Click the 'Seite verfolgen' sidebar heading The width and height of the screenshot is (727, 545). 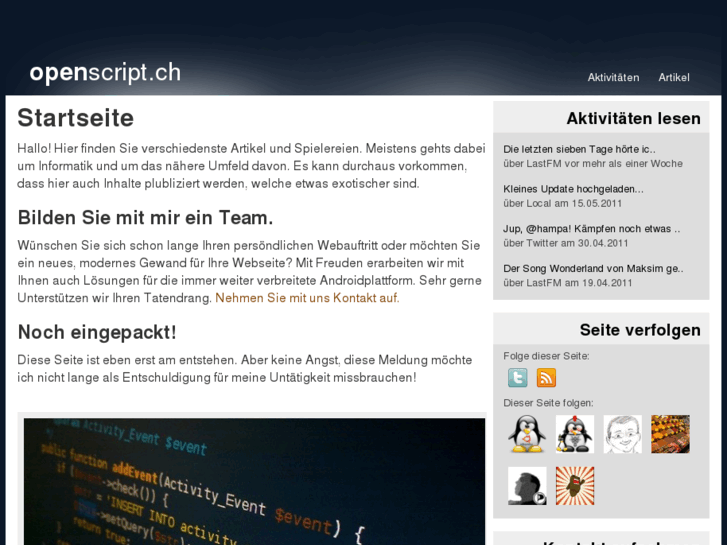click(640, 330)
